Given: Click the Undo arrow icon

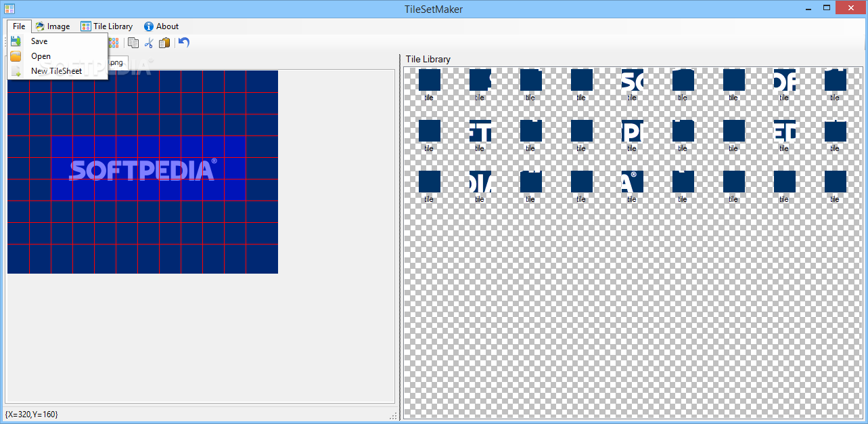Looking at the screenshot, I should (x=184, y=43).
